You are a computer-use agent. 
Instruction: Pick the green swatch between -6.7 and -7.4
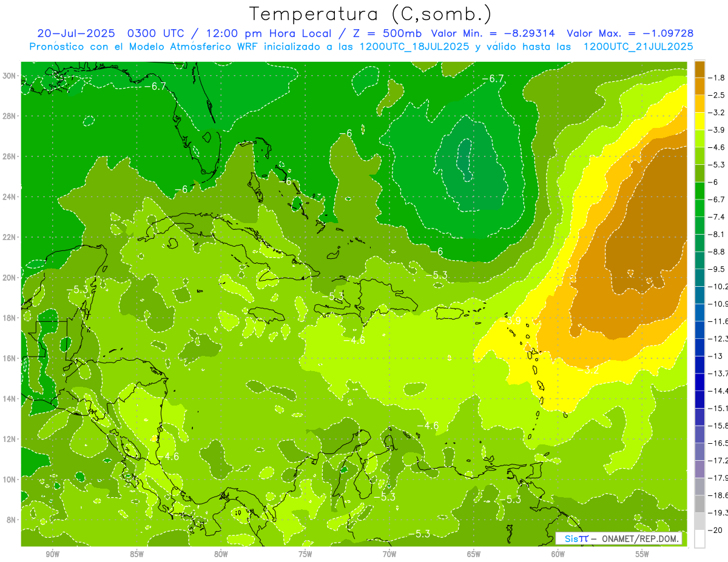click(x=699, y=208)
